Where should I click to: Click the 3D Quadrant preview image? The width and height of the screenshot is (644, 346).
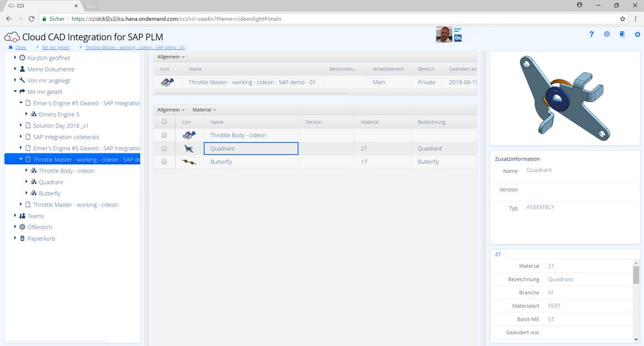click(564, 99)
